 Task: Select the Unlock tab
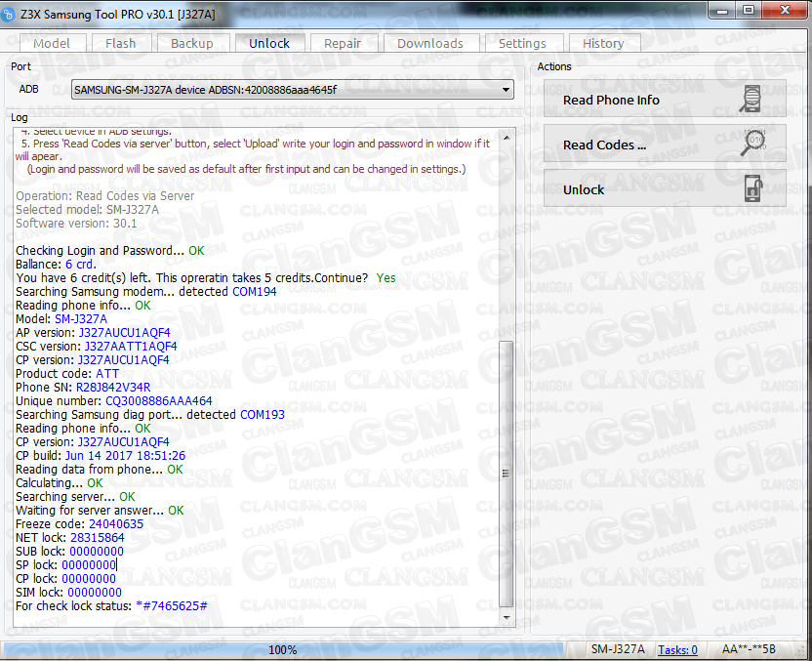coord(269,43)
